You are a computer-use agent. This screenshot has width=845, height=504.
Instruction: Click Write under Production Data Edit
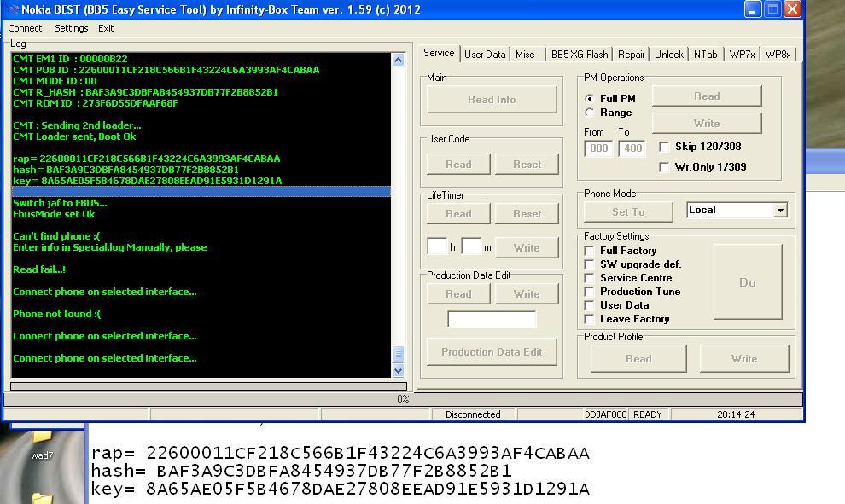527,294
